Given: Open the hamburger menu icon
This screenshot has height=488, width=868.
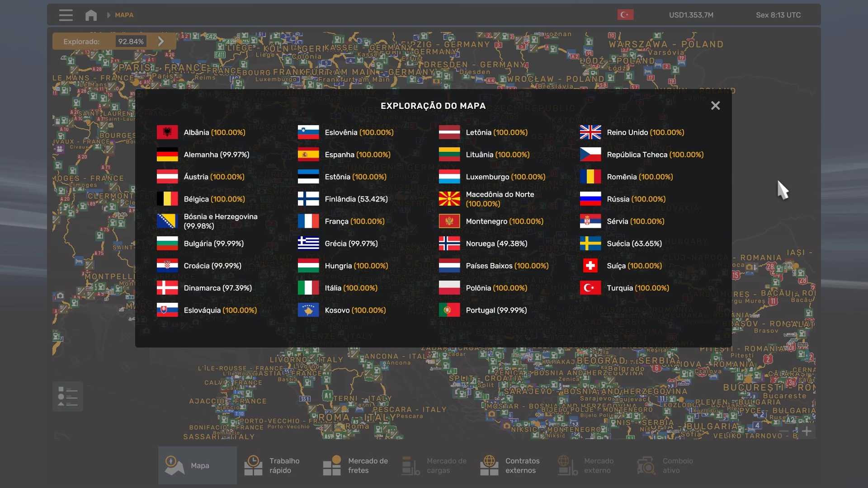Looking at the screenshot, I should point(66,15).
